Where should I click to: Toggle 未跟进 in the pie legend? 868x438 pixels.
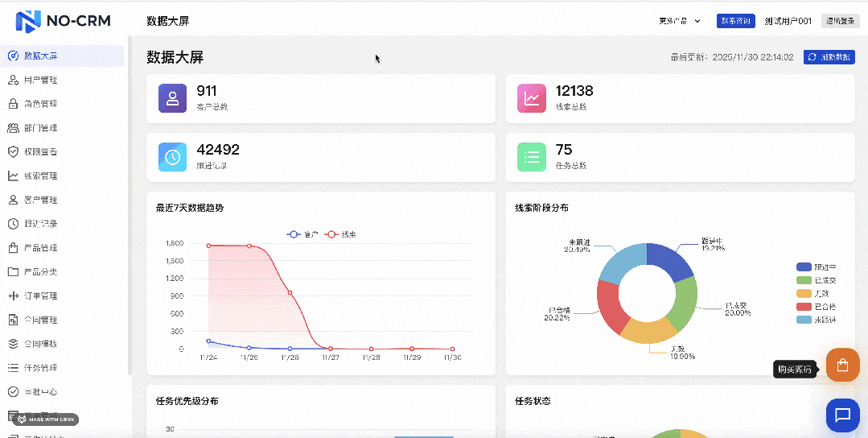click(x=817, y=320)
